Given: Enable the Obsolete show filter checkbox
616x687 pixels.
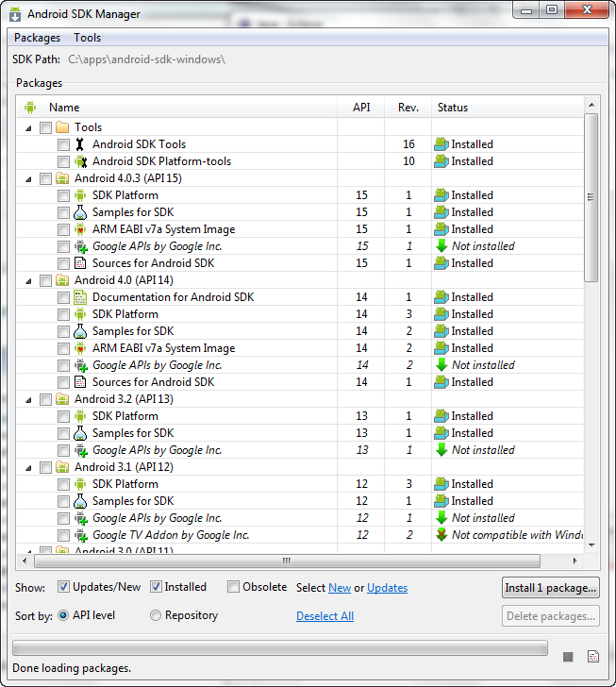Looking at the screenshot, I should pos(234,587).
